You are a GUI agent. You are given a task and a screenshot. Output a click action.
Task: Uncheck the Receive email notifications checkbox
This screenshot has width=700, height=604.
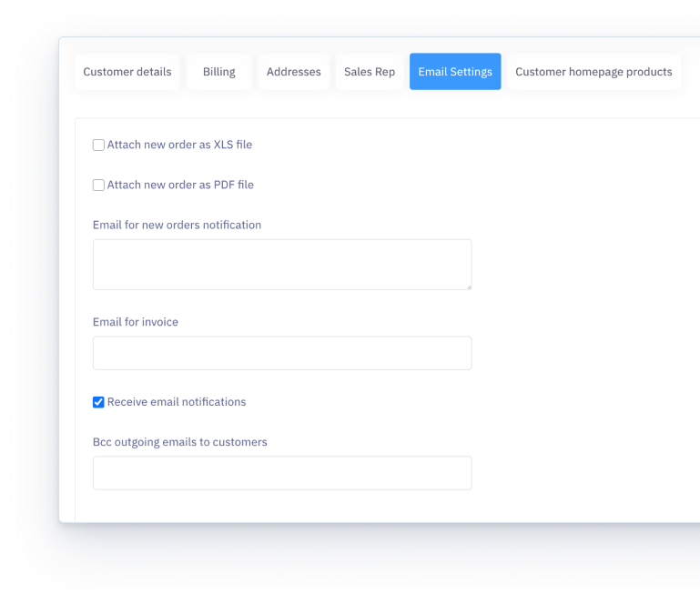[x=98, y=402]
